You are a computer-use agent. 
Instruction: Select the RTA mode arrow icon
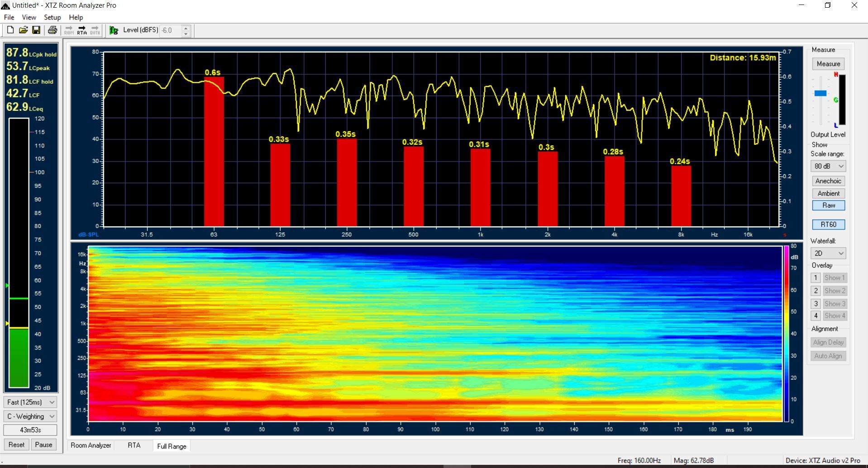point(82,30)
